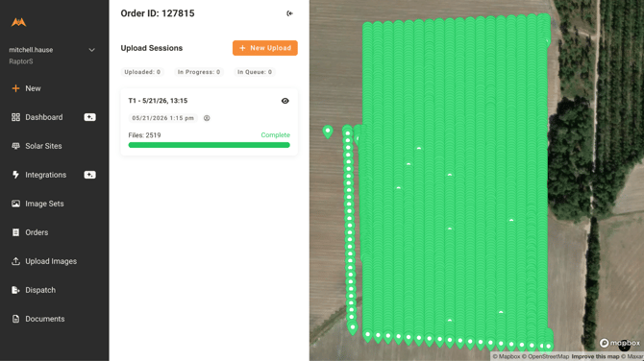Screen dimensions: 644x361
Task: Open the Integrations menu entry
Action: click(45, 175)
